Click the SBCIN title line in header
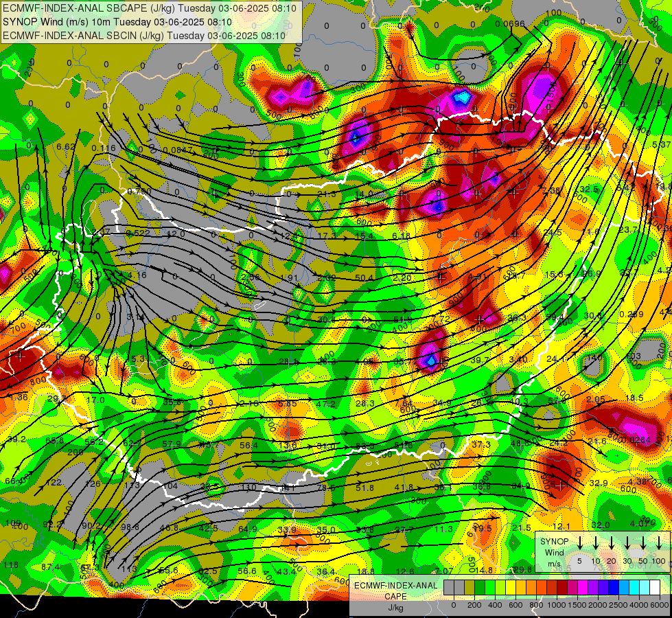 [144, 36]
